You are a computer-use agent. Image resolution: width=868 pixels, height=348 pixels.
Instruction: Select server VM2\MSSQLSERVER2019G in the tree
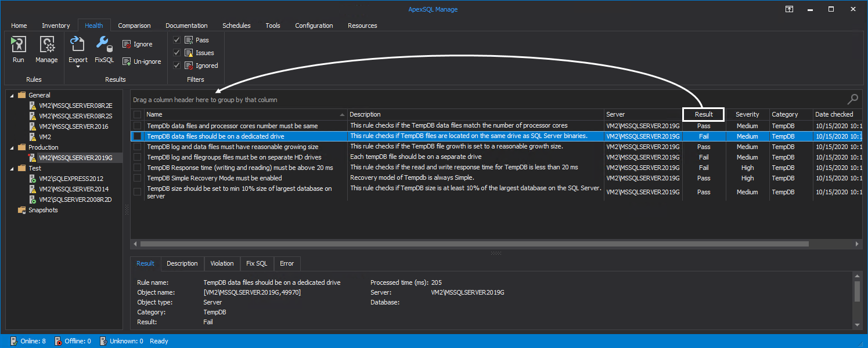point(75,158)
